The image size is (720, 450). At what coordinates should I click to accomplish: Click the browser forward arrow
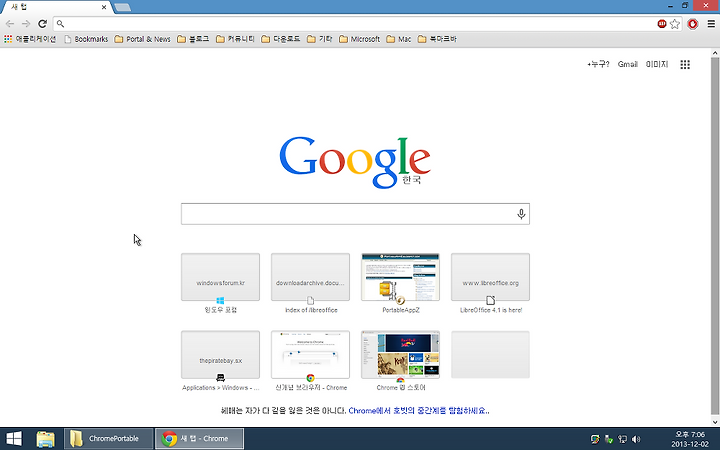pyautogui.click(x=26, y=24)
